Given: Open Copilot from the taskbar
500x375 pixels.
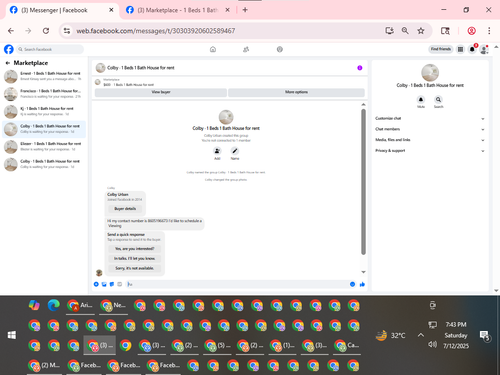Looking at the screenshot, I should 34,305.
